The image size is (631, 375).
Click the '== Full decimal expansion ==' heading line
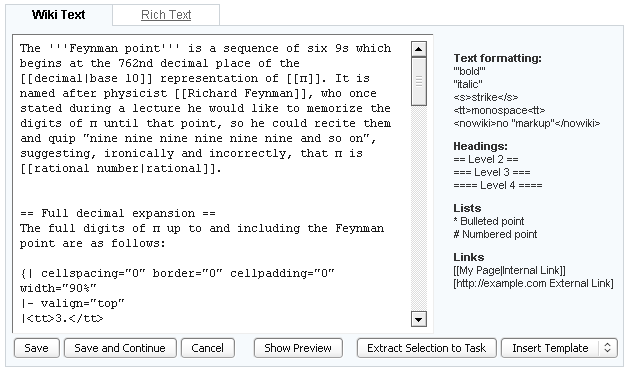coord(118,213)
